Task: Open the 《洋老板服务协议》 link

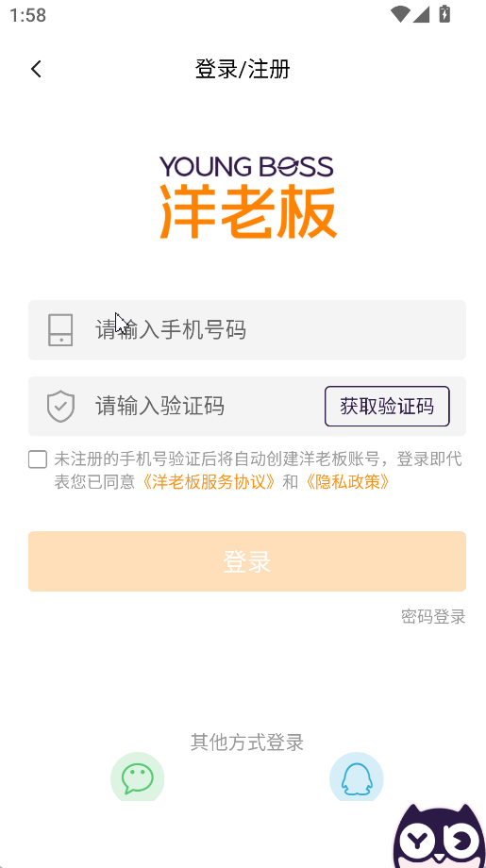Action: [x=209, y=482]
